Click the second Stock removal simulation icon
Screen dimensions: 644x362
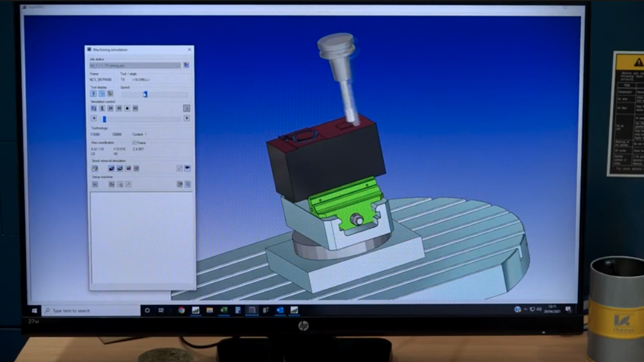(111, 168)
